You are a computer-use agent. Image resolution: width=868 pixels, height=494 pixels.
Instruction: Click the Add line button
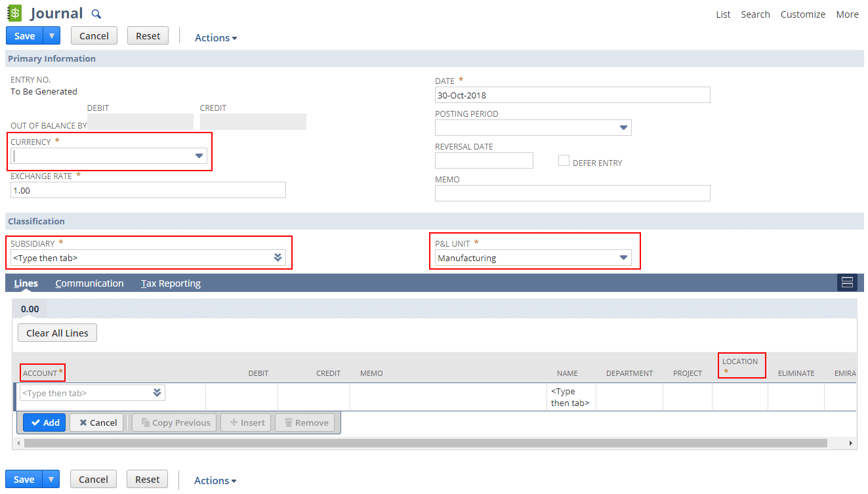[x=45, y=422]
